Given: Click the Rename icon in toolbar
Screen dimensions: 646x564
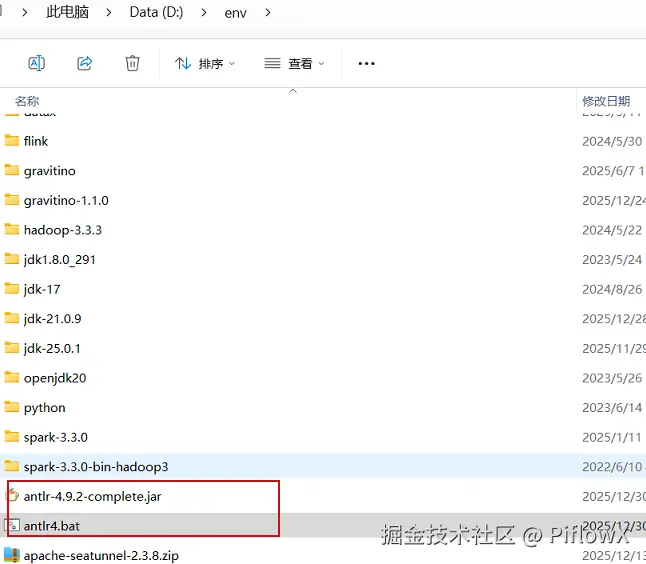Looking at the screenshot, I should pyautogui.click(x=36, y=63).
